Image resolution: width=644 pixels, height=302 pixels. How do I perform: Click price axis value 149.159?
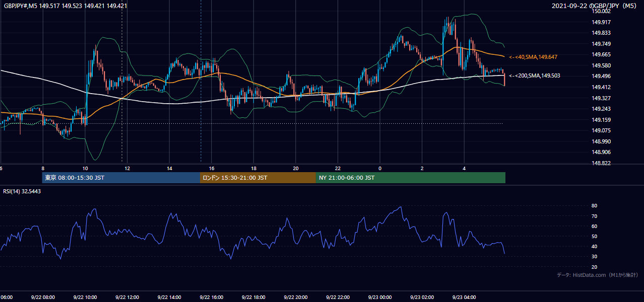[x=602, y=120]
